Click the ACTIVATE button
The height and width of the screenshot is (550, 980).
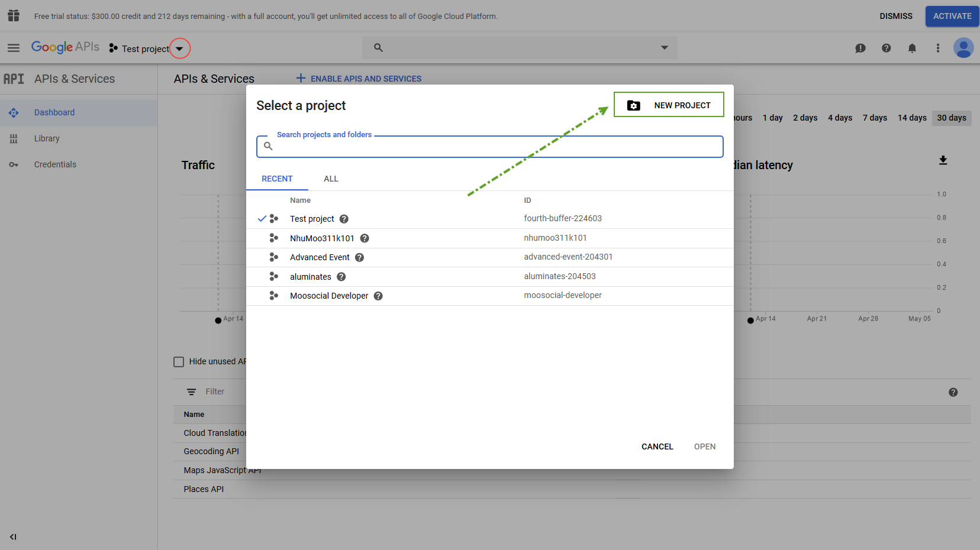(x=952, y=16)
